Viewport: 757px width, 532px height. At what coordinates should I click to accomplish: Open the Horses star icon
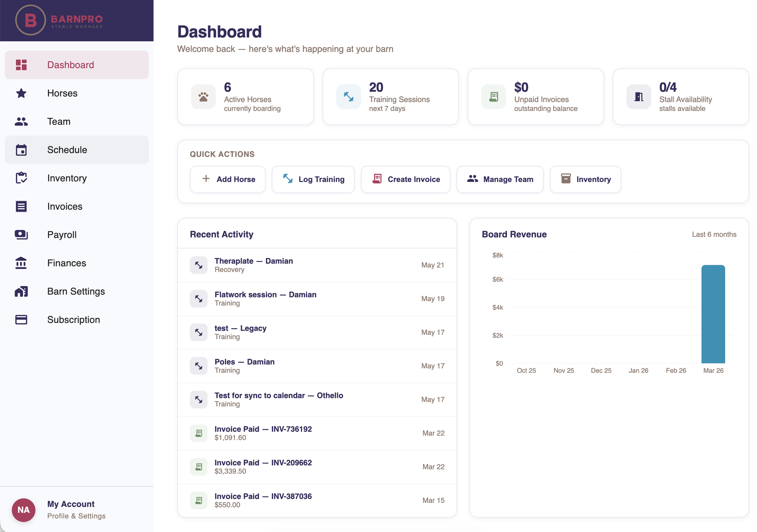coord(21,93)
